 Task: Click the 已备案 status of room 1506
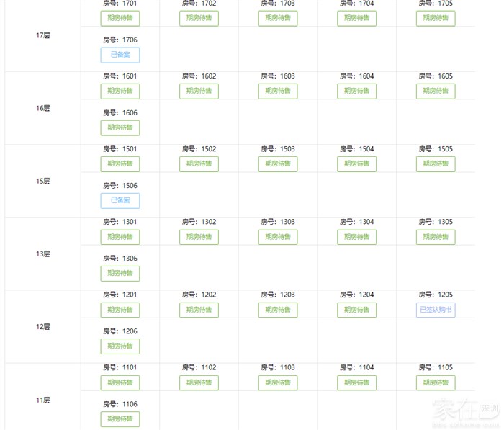120,200
